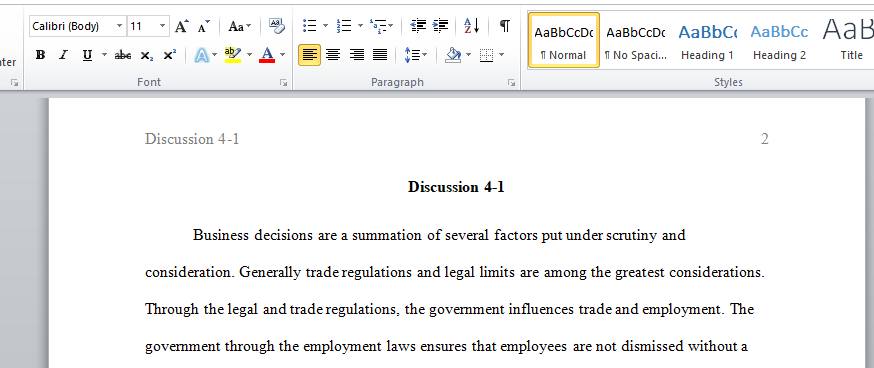874x368 pixels.
Task: Toggle Superscript formatting
Action: click(169, 55)
